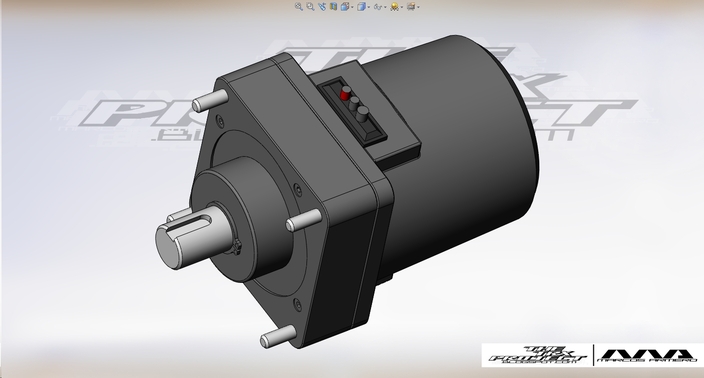The width and height of the screenshot is (704, 378).
Task: Open View Orientation cube icon
Action: [x=345, y=6]
